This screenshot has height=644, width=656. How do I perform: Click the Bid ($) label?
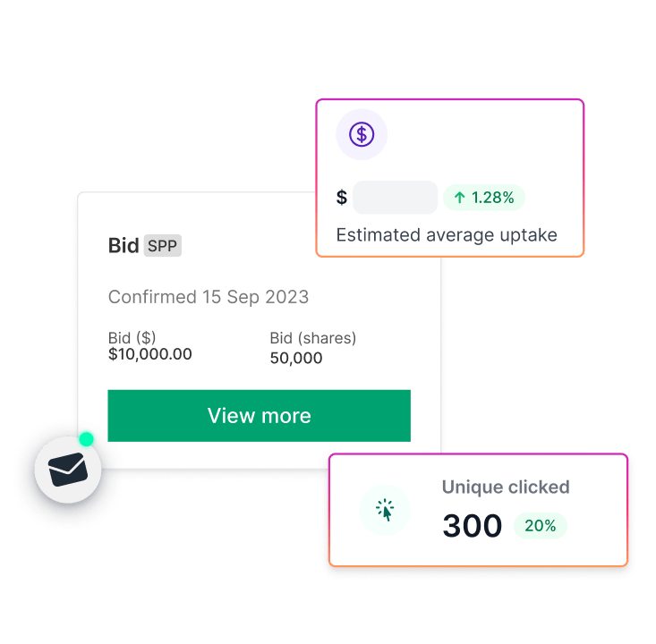coord(132,337)
